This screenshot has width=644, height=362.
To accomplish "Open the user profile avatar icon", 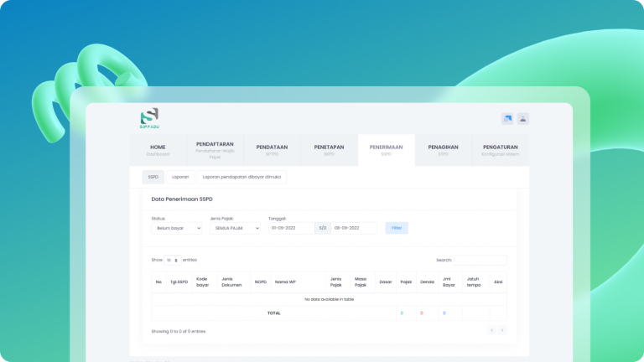I will click(x=523, y=119).
